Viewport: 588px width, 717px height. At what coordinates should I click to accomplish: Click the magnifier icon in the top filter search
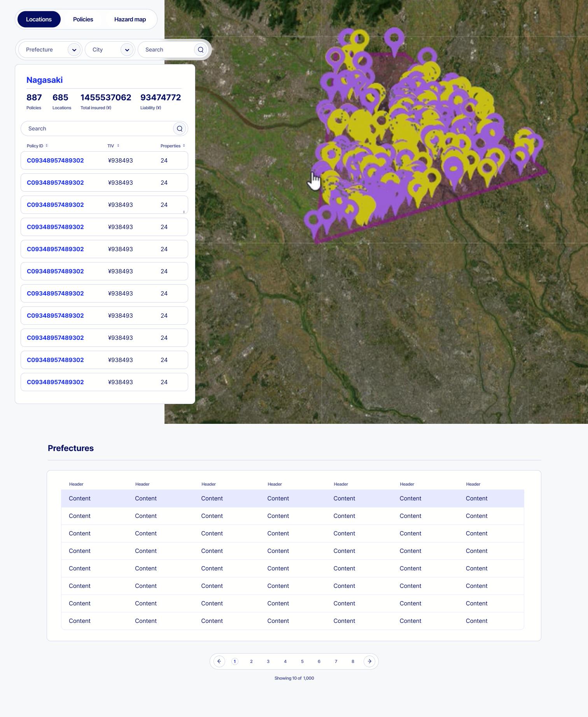click(201, 50)
